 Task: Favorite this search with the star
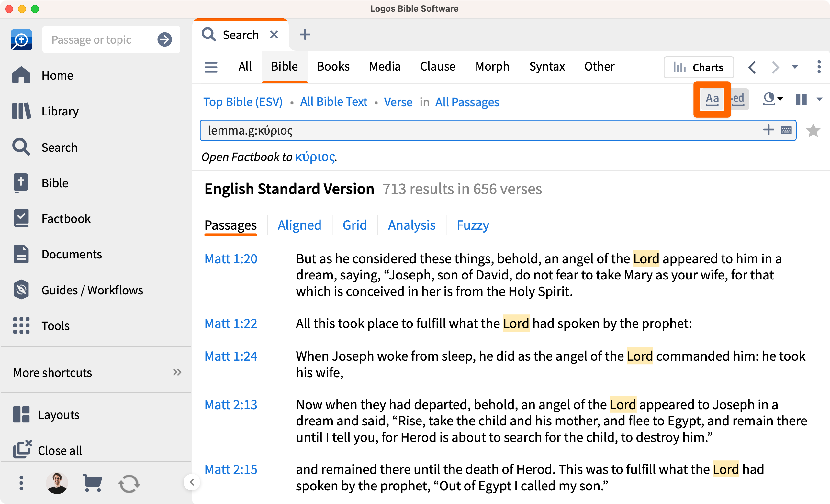pos(813,130)
